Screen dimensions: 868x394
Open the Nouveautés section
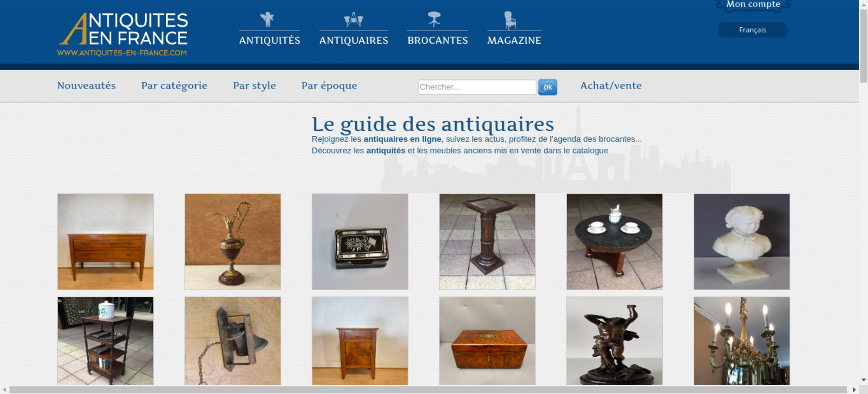(x=86, y=85)
